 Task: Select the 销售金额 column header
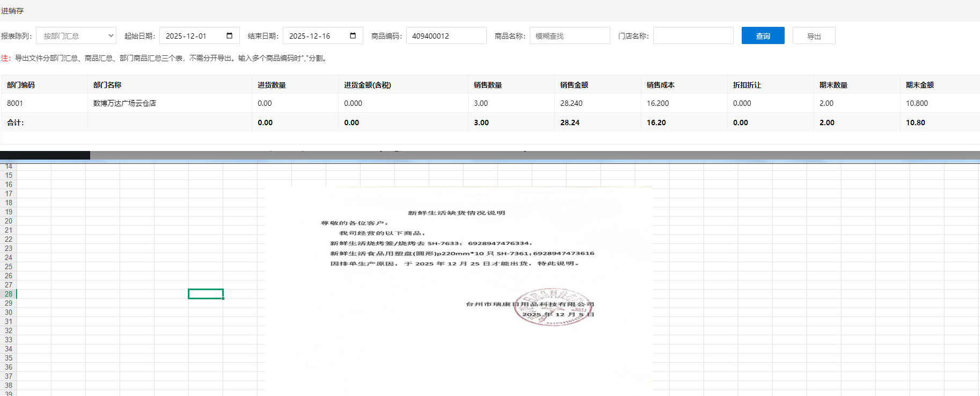point(574,85)
